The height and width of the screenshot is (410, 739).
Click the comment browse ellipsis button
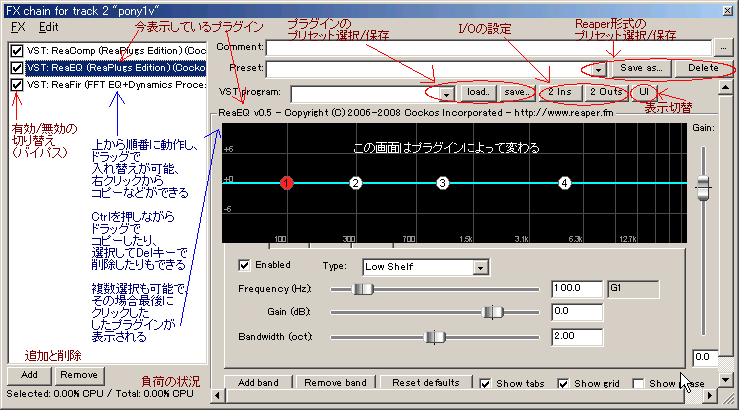(724, 46)
